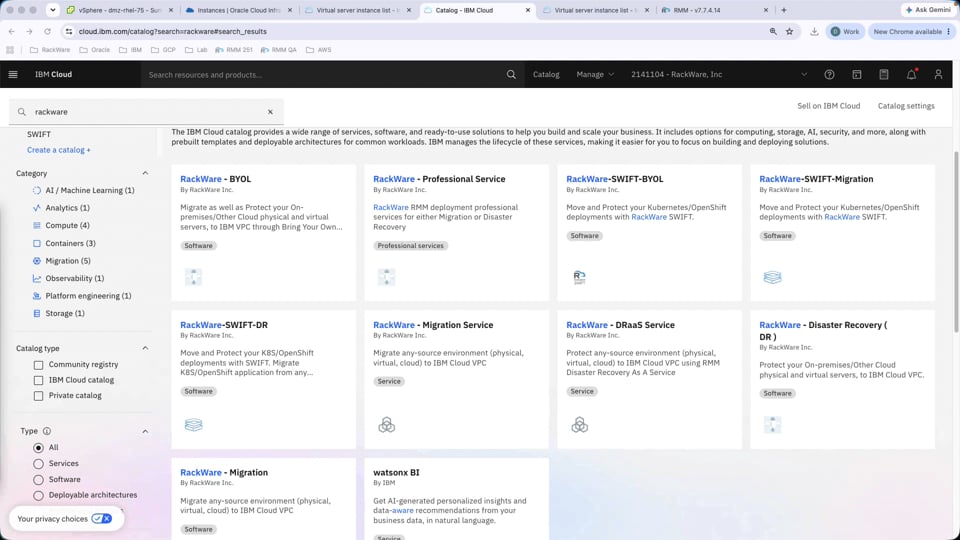960x540 pixels.
Task: Open the RackWare - BYOL product link
Action: click(216, 179)
